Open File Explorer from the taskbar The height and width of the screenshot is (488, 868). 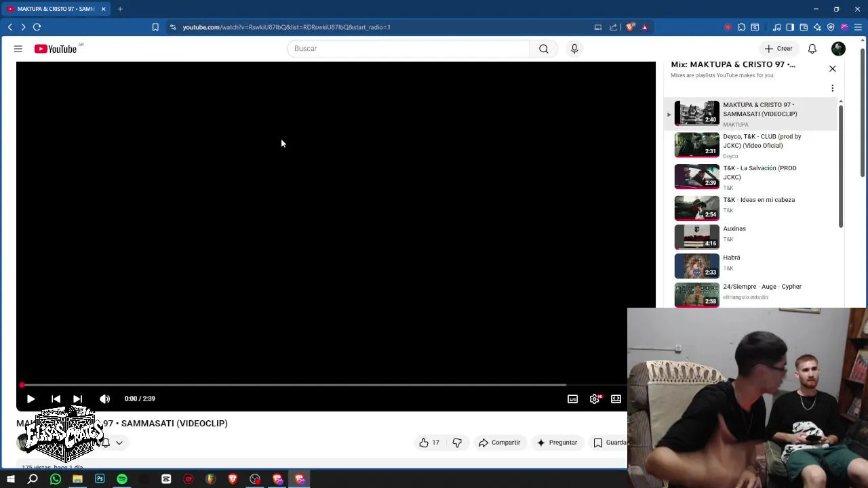point(77,479)
